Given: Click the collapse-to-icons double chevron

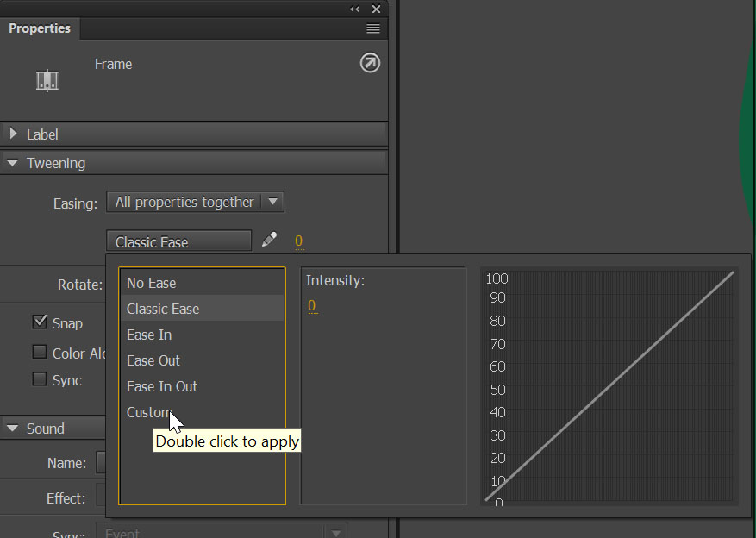Looking at the screenshot, I should click(353, 9).
